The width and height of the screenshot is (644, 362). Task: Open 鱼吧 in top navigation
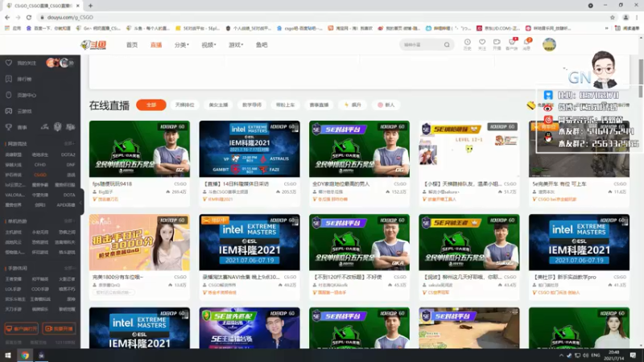(x=262, y=45)
